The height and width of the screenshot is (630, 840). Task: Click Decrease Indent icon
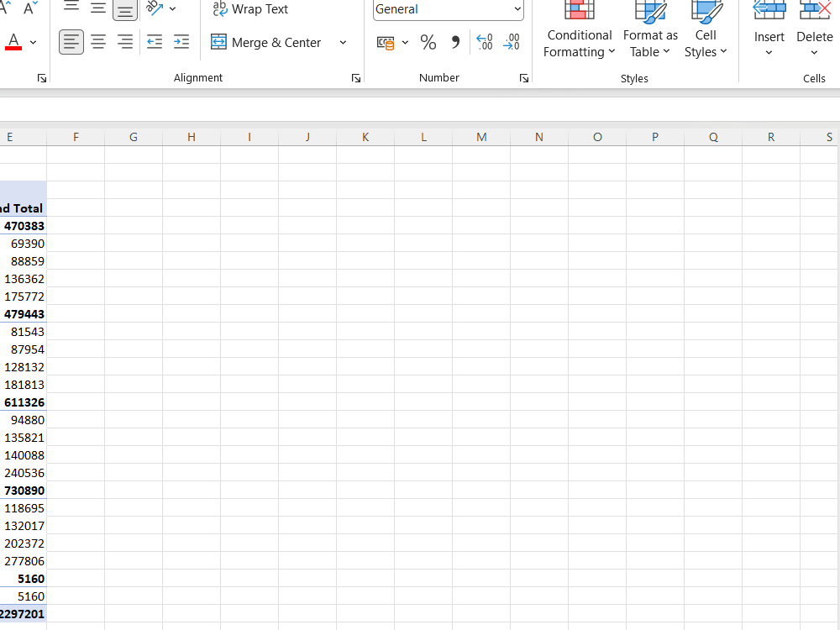[x=155, y=42]
